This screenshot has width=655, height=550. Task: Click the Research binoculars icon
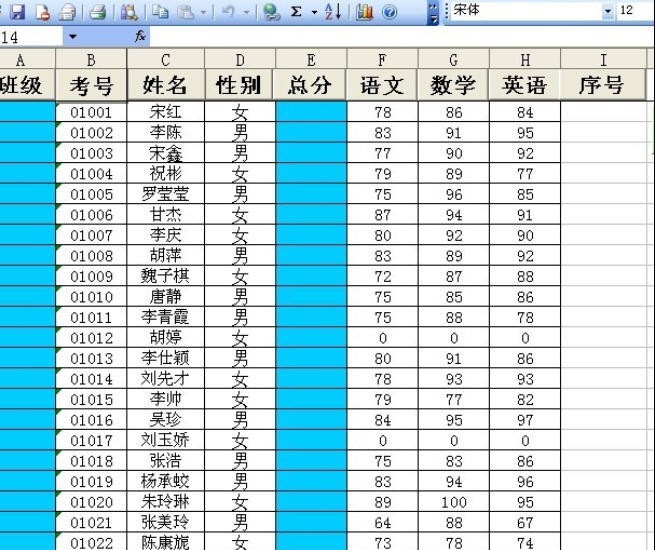coord(129,12)
